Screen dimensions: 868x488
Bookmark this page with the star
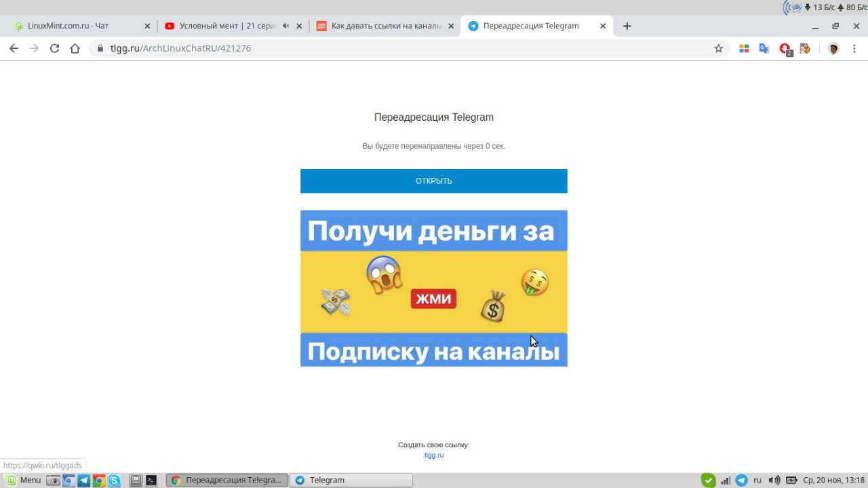point(719,48)
